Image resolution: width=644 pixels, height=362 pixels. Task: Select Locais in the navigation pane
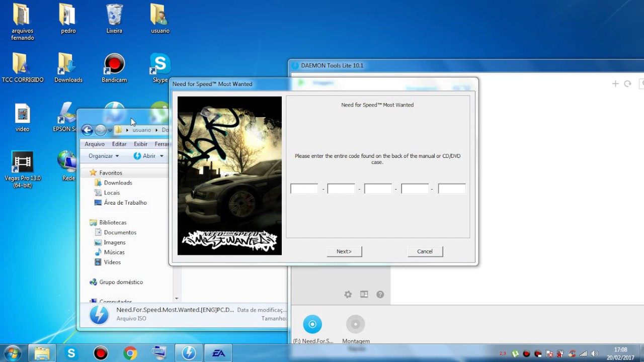(x=107, y=193)
